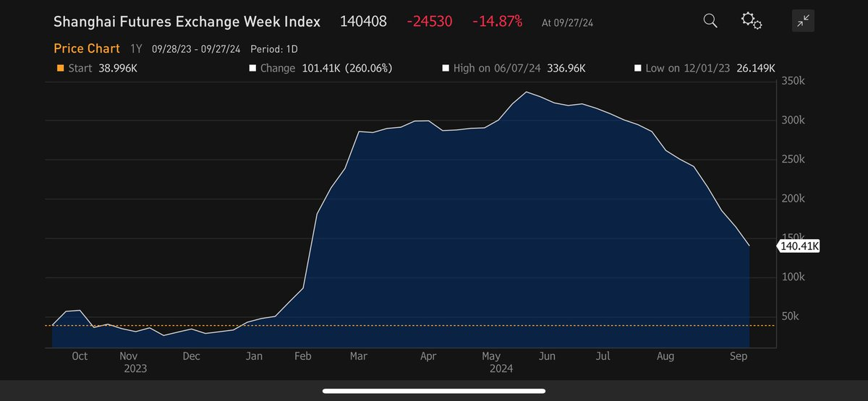
Task: Click the Jul x-axis label
Action: (603, 356)
